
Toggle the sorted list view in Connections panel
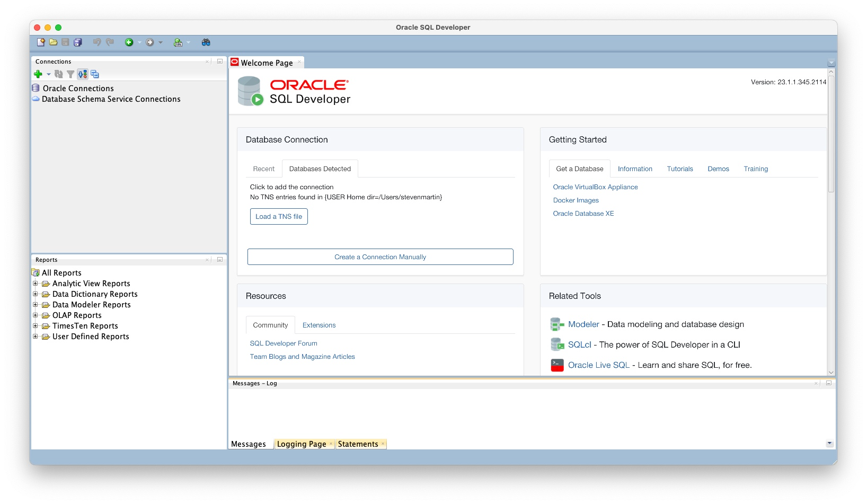click(x=82, y=74)
